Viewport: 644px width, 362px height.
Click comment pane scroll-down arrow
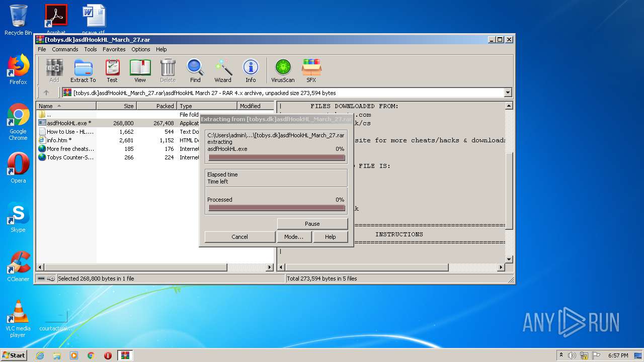tap(509, 259)
